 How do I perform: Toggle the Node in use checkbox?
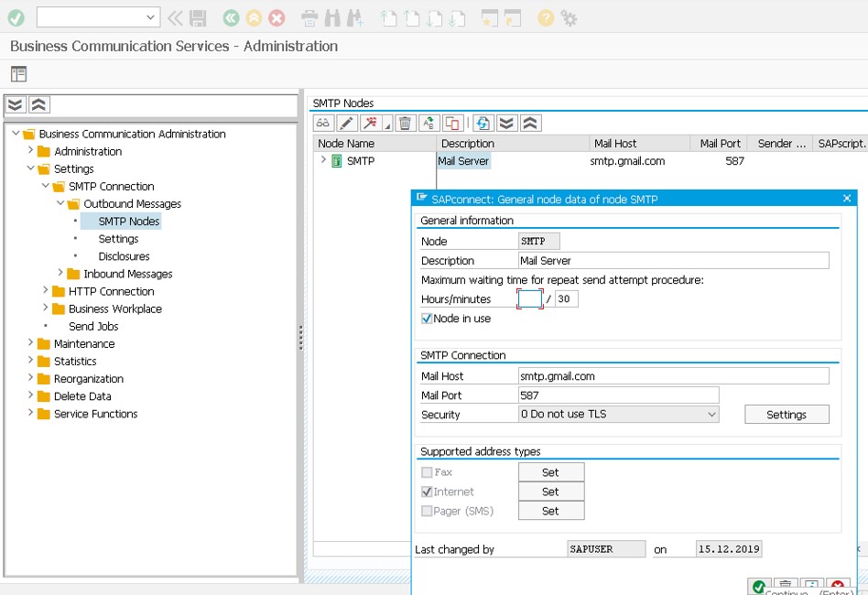[x=427, y=319]
